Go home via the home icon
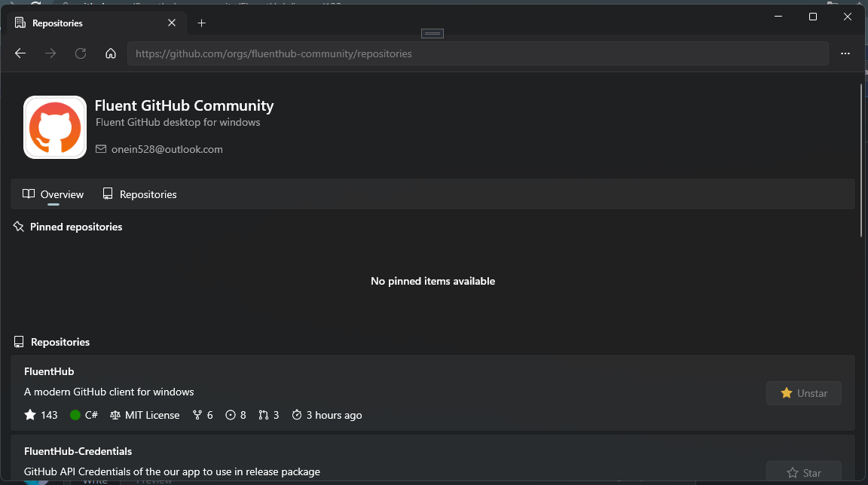The width and height of the screenshot is (868, 485). [110, 53]
